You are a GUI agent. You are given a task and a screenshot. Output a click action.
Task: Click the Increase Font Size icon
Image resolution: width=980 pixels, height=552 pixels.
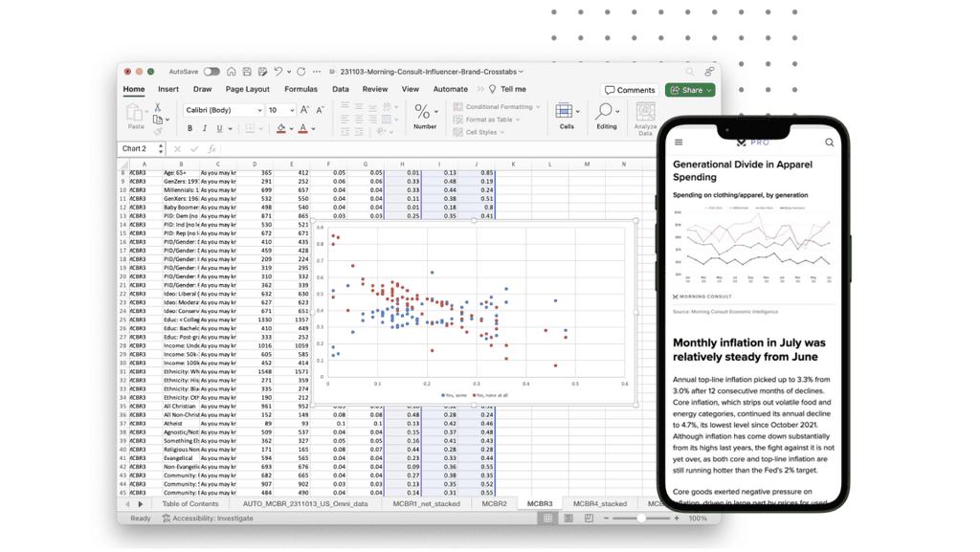[x=305, y=110]
